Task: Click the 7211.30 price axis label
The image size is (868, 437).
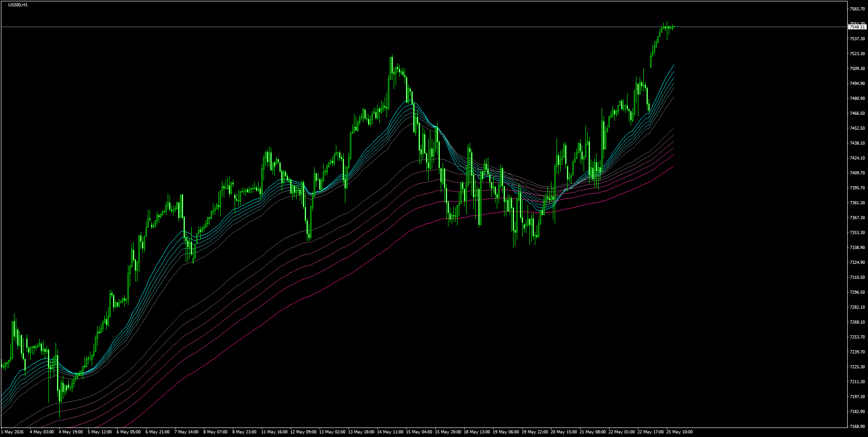Action: pos(857,382)
